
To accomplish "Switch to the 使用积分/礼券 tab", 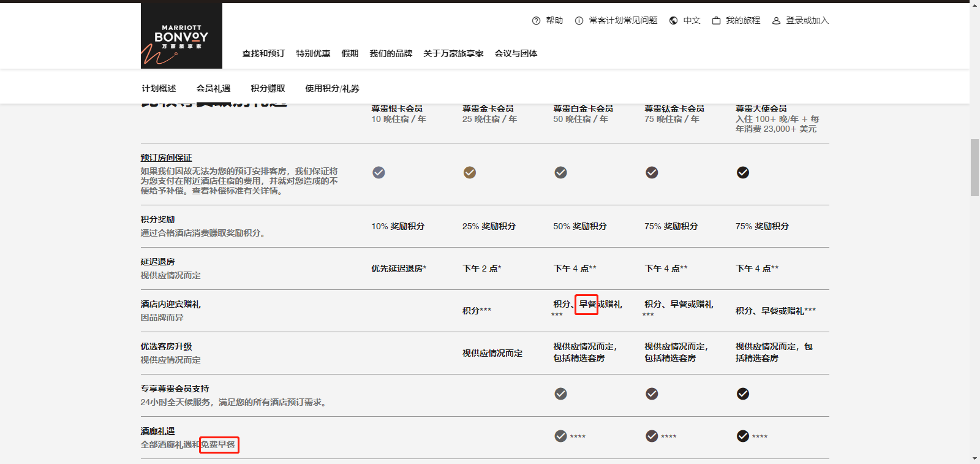I will point(333,89).
